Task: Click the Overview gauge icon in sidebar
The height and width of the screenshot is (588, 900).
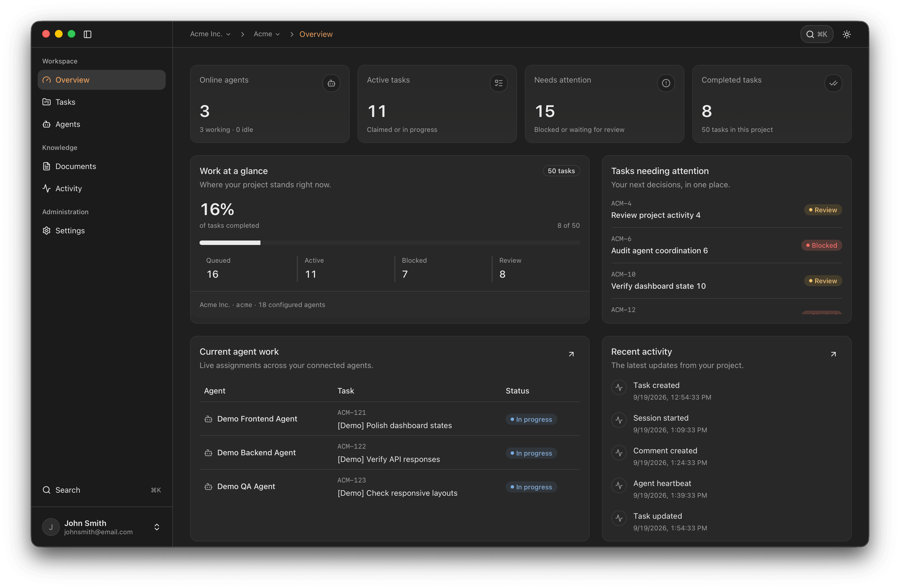Action: [x=47, y=80]
